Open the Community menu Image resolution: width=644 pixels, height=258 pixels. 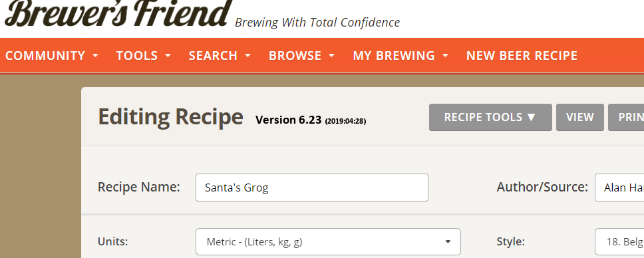tap(52, 55)
